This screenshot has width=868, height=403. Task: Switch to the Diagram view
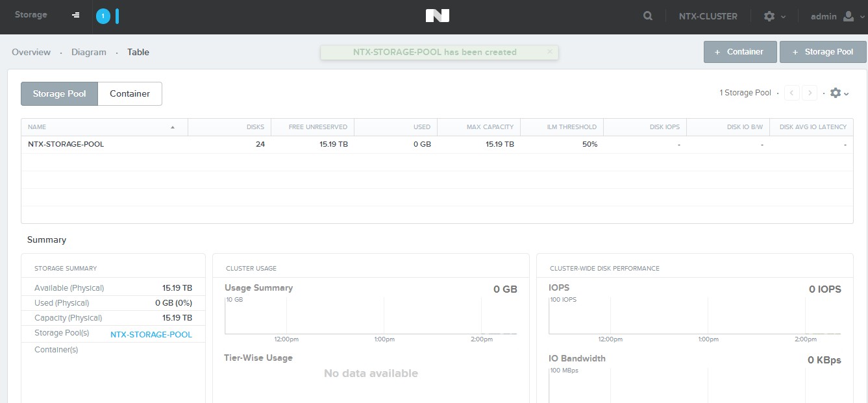click(89, 52)
